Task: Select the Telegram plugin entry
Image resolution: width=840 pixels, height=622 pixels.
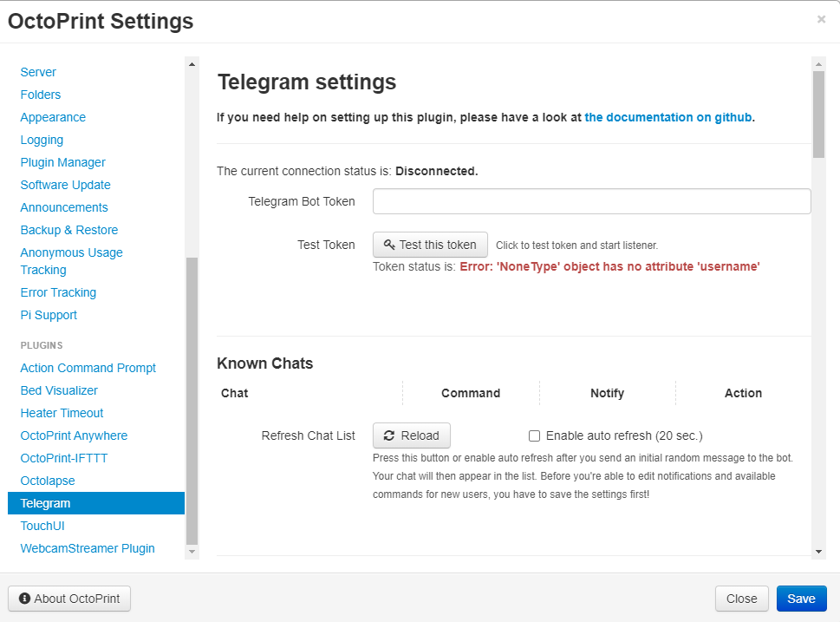Action: 96,503
